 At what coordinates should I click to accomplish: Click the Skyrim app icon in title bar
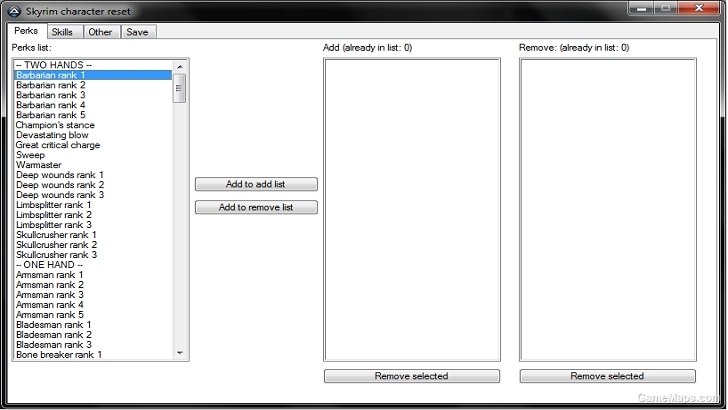(x=13, y=11)
